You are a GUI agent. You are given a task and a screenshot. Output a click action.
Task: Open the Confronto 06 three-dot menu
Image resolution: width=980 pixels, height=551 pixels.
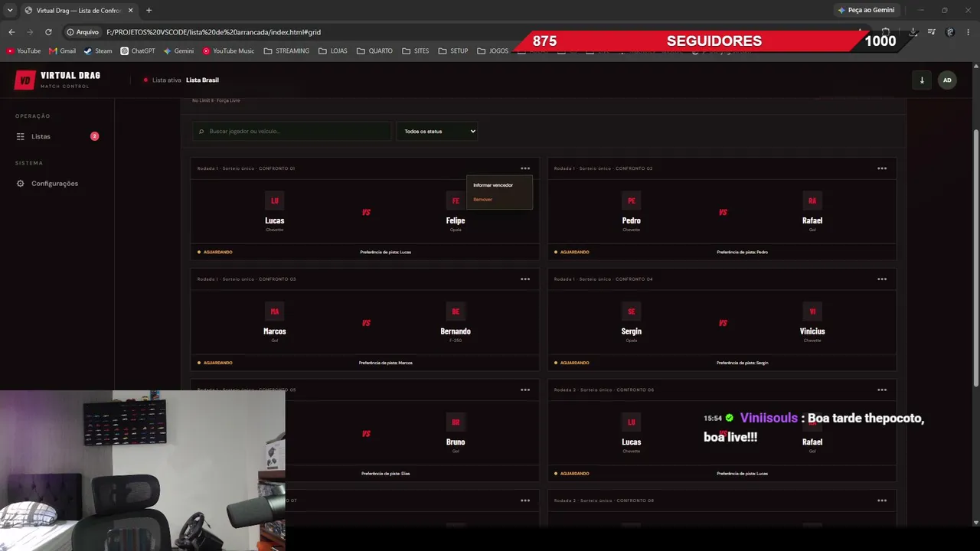point(882,390)
